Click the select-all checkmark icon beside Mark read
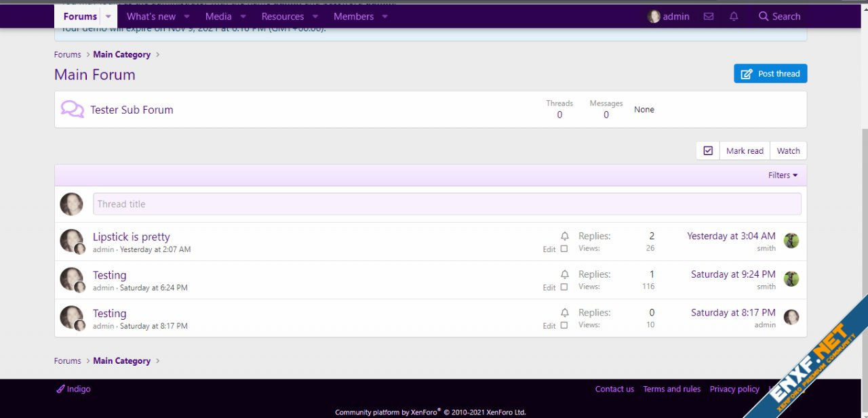 point(708,150)
